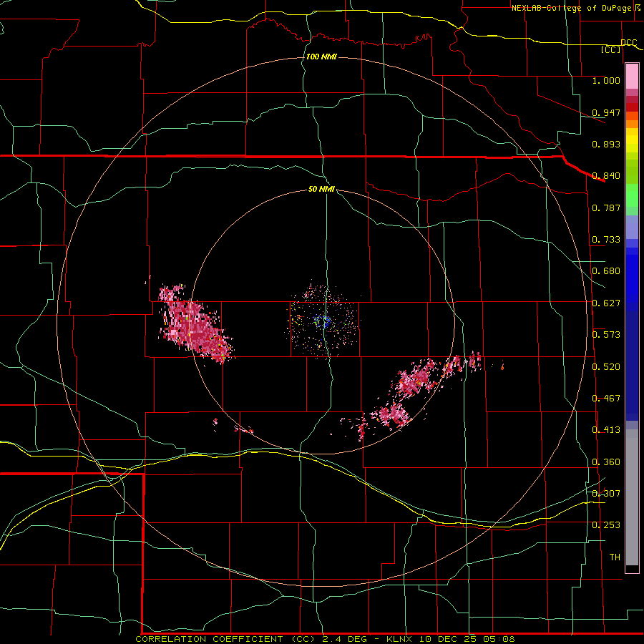The height and width of the screenshot is (644, 644).
Task: Select the large gray segment of color bar
Action: click(x=632, y=497)
